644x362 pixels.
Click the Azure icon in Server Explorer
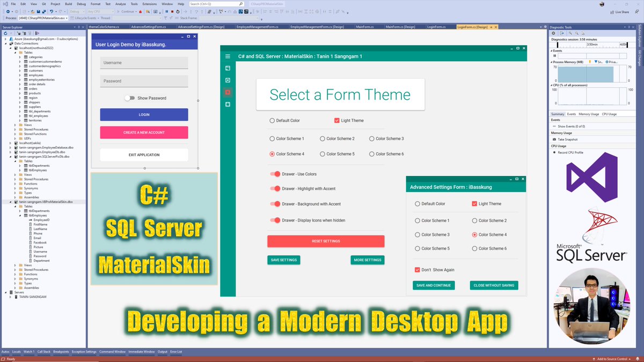(11, 39)
